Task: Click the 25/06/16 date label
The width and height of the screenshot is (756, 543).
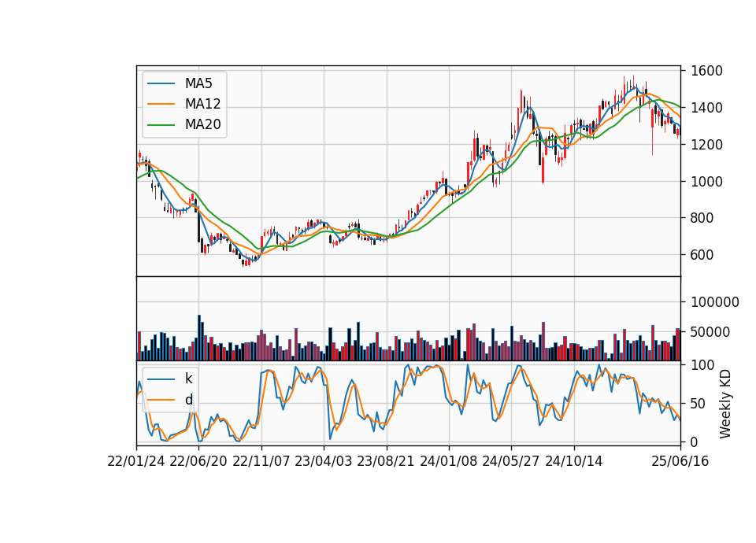Action: point(680,461)
